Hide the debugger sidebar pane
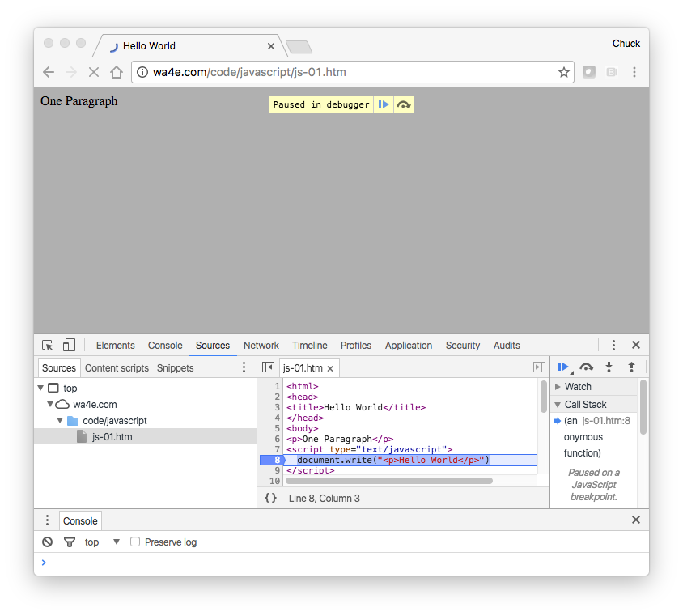 pyautogui.click(x=539, y=367)
